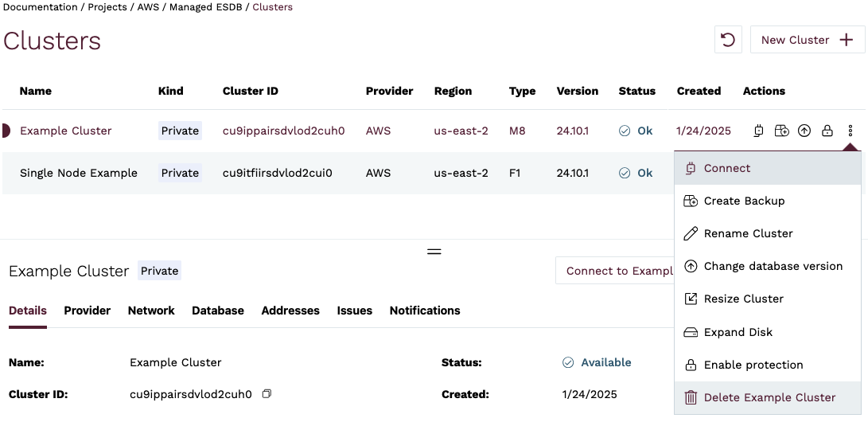
Task: Select Create Backup in the dropdown menu
Action: click(744, 201)
